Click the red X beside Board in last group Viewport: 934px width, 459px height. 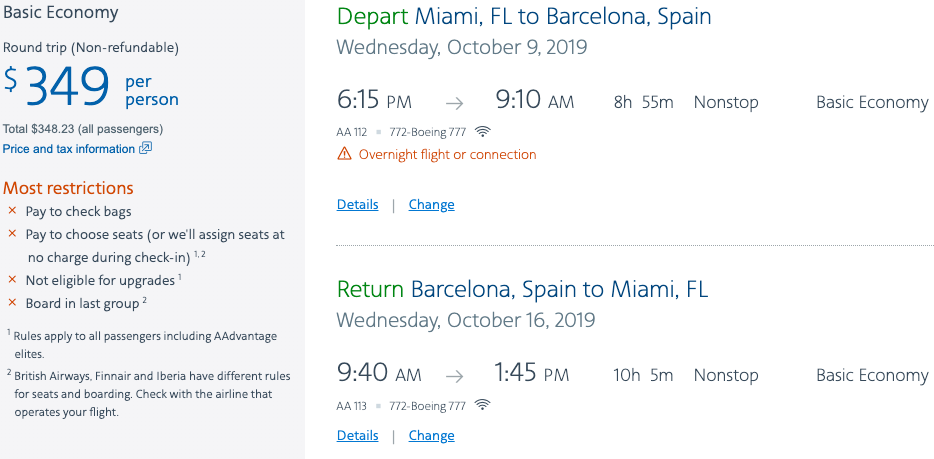point(12,303)
